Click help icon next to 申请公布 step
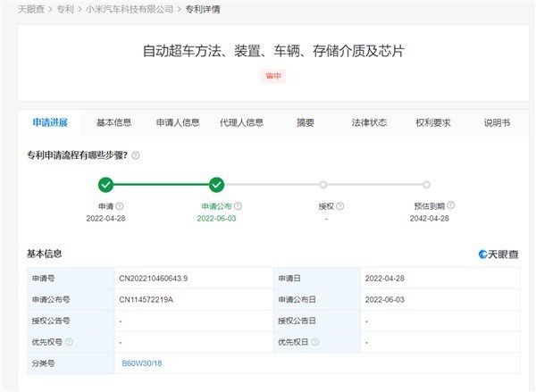The image size is (536, 392). coord(238,206)
